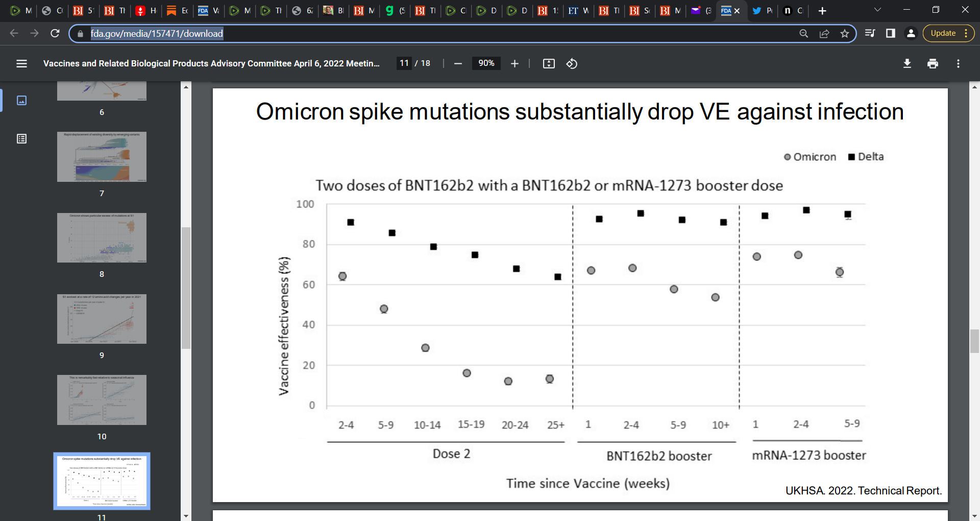This screenshot has width=980, height=521.
Task: Click main document scroll down arrow
Action: 975,516
